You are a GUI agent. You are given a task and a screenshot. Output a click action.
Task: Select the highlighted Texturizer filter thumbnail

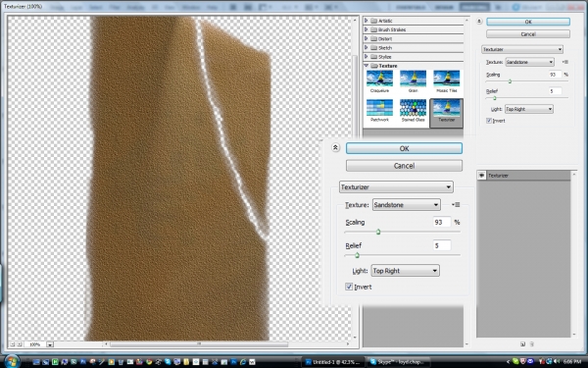point(446,113)
